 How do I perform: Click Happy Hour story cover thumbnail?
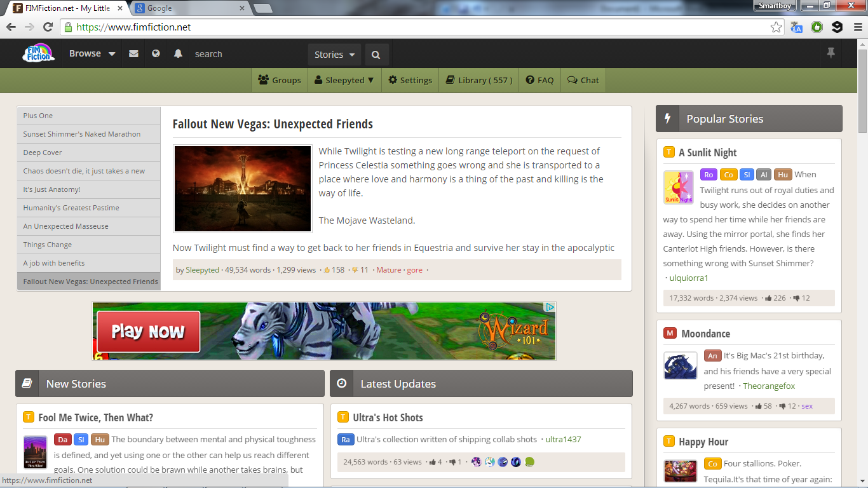681,471
